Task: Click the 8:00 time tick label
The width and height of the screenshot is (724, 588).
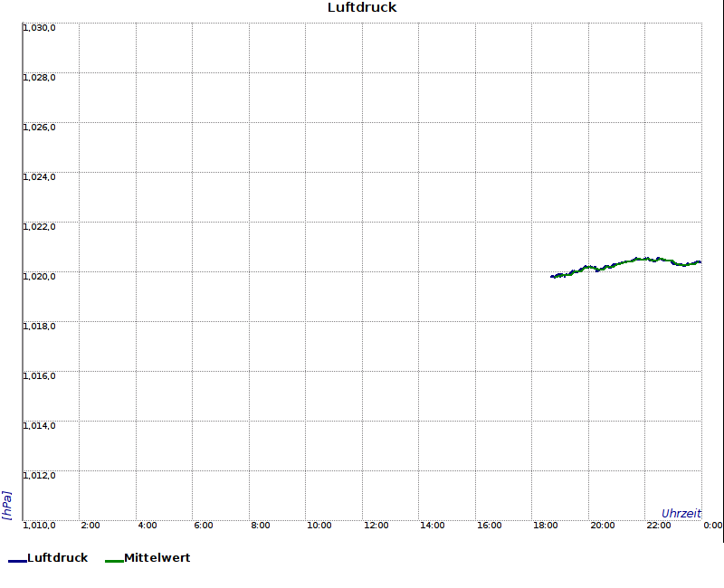Action: (261, 526)
